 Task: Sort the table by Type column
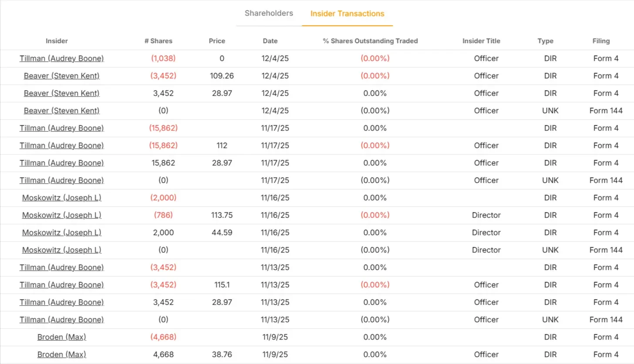tap(545, 41)
